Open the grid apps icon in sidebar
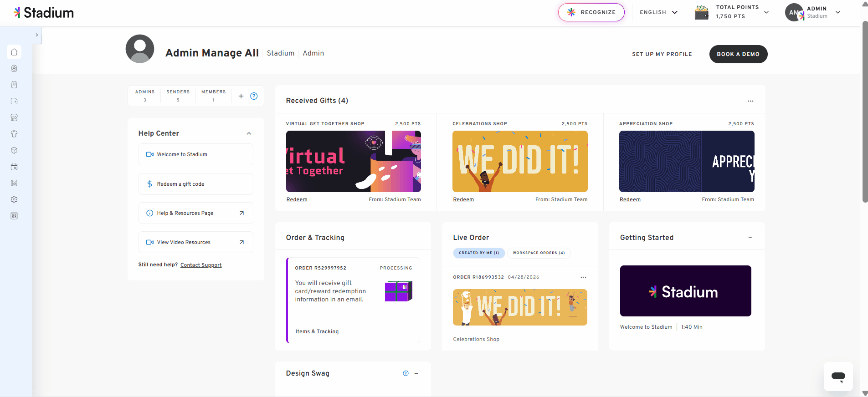The image size is (868, 397). [14, 216]
